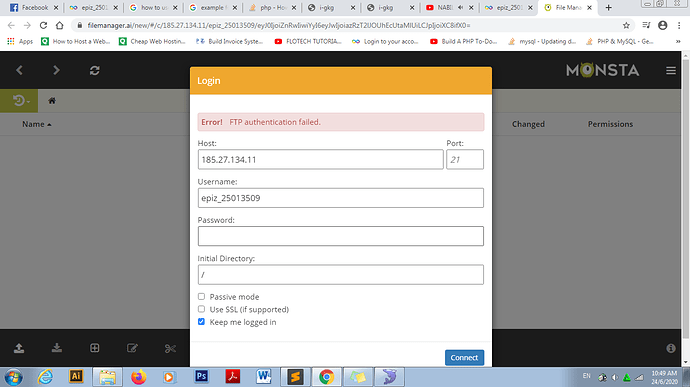Screen dimensions: 690x387
Task: Launch Internet Explorer from taskbar
Action: pos(45,377)
